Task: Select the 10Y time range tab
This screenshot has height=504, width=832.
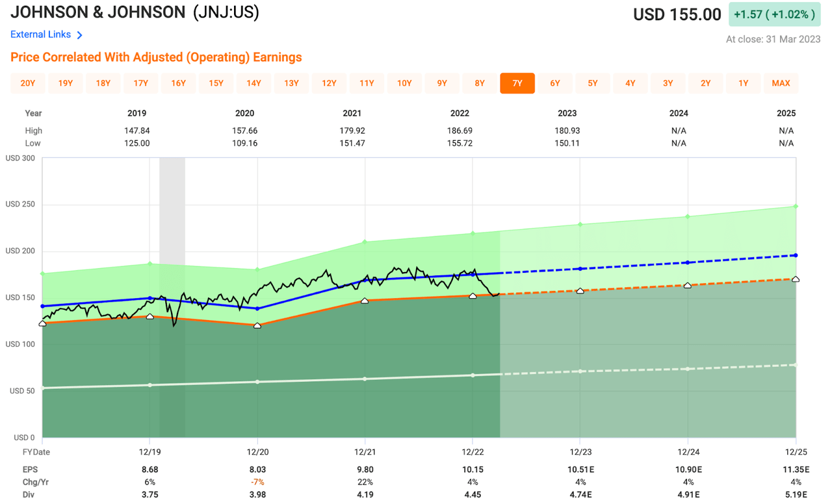Action: click(x=404, y=83)
